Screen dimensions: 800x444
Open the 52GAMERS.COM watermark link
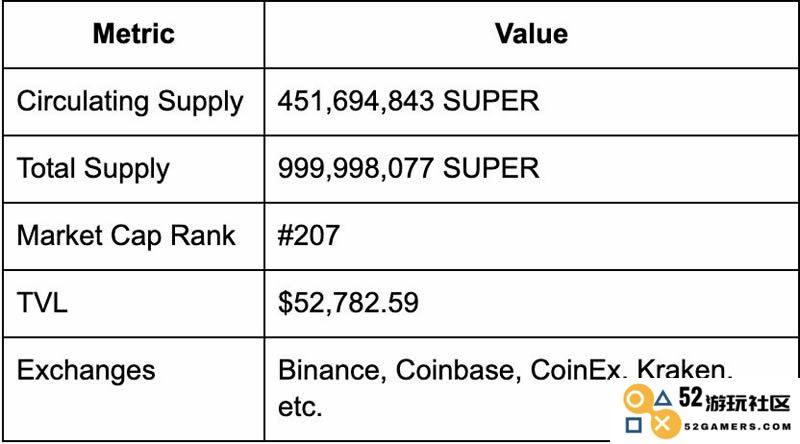point(738,427)
